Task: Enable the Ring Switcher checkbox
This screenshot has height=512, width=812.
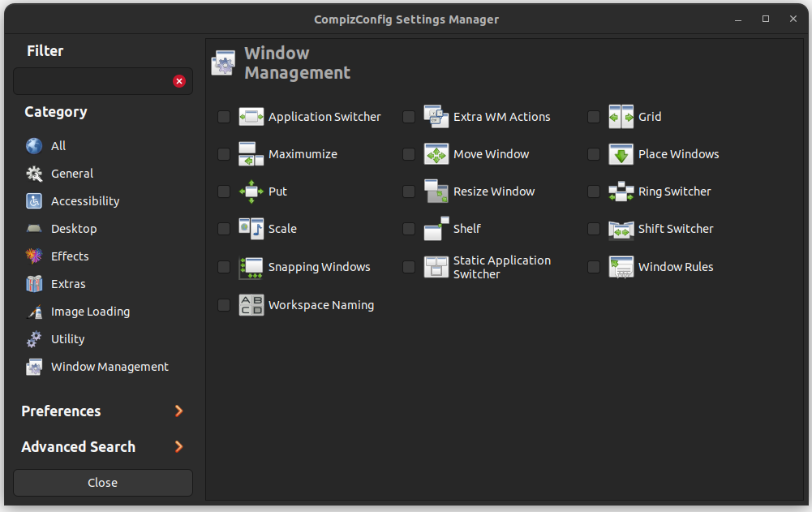Action: coord(594,191)
